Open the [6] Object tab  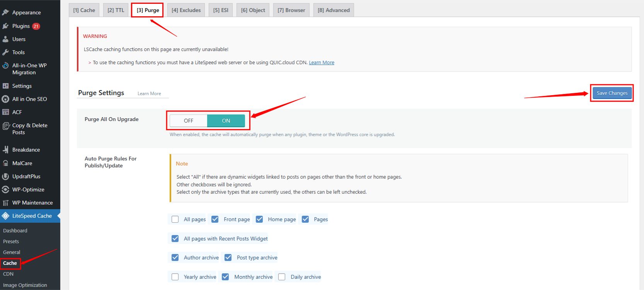coord(253,10)
